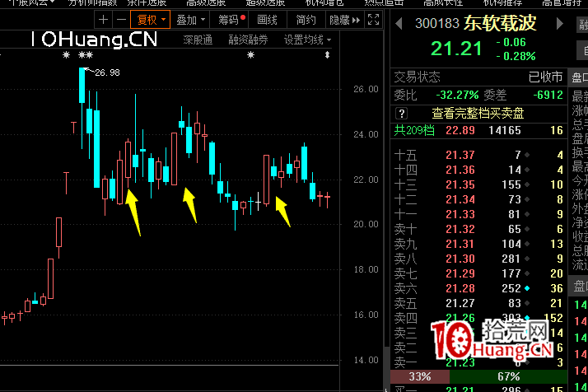Open the 条件选股 menu item
The image size is (588, 392).
pyautogui.click(x=147, y=2)
